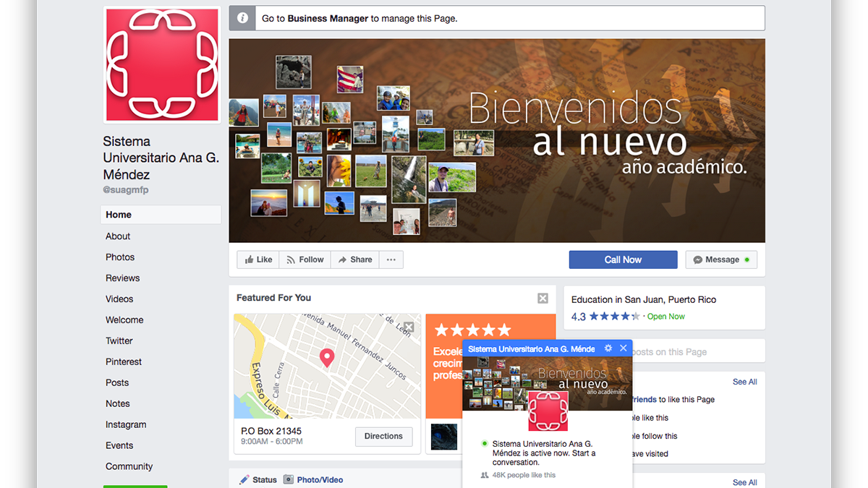The height and width of the screenshot is (488, 868).
Task: Open the lower See All link
Action: [744, 482]
